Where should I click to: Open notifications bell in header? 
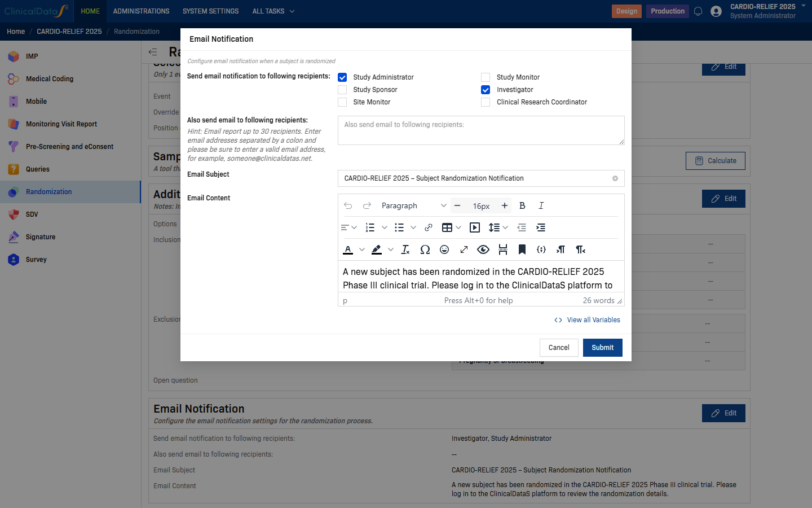(x=698, y=11)
